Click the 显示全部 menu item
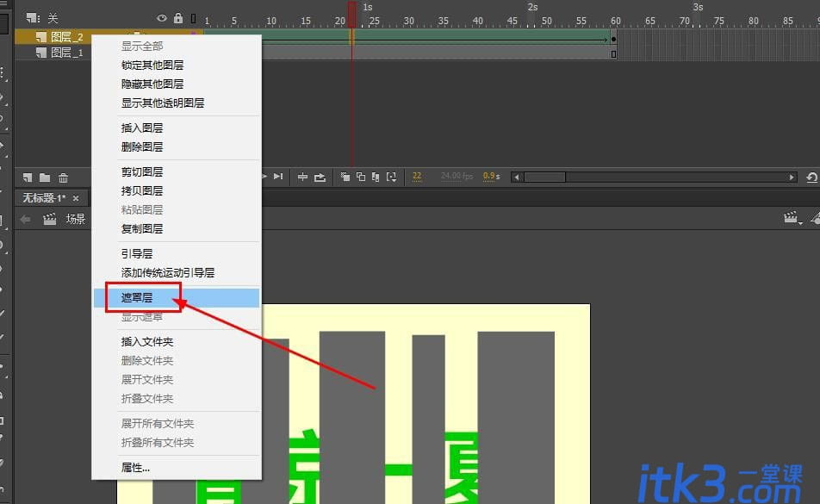Viewport: 820px width, 504px height. pyautogui.click(x=177, y=46)
